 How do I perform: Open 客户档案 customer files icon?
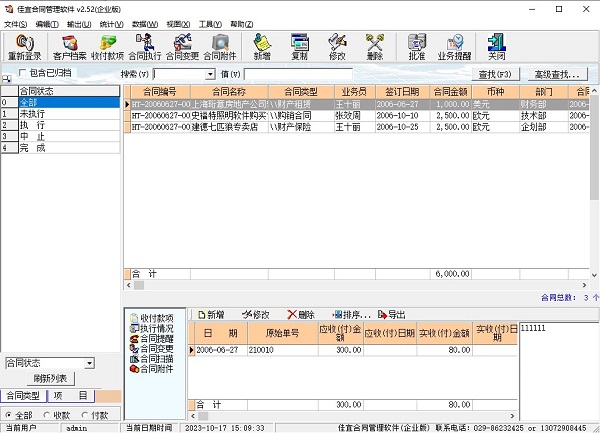(x=69, y=46)
